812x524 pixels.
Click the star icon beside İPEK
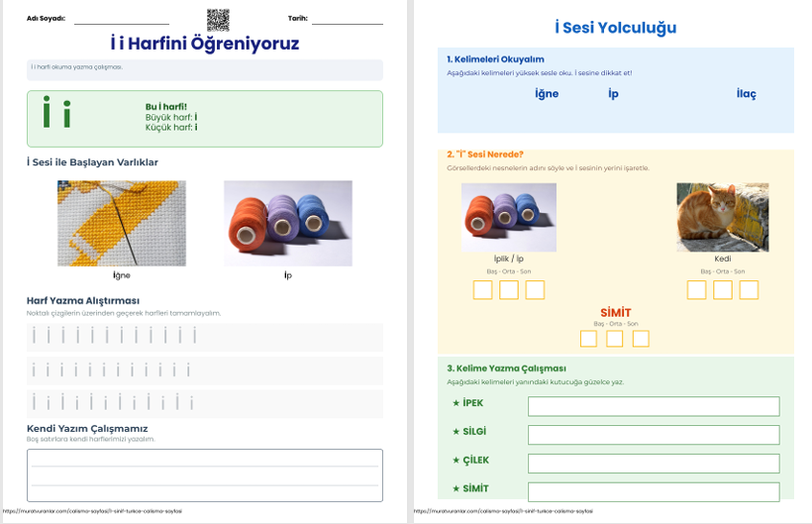[x=456, y=403]
